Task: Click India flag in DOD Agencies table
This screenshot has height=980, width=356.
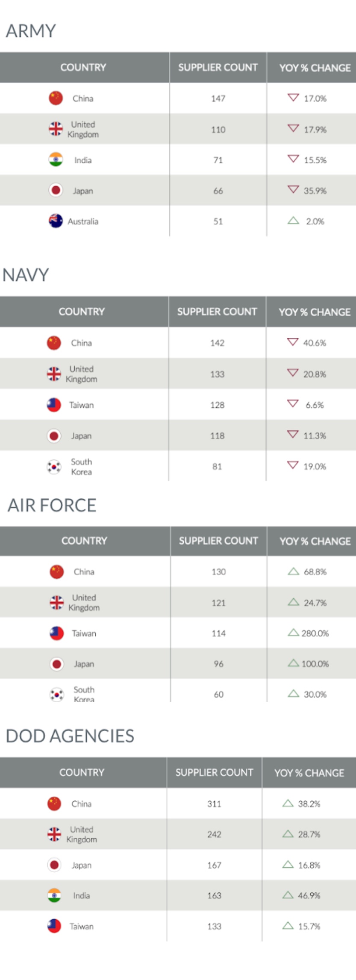Action: click(x=54, y=895)
